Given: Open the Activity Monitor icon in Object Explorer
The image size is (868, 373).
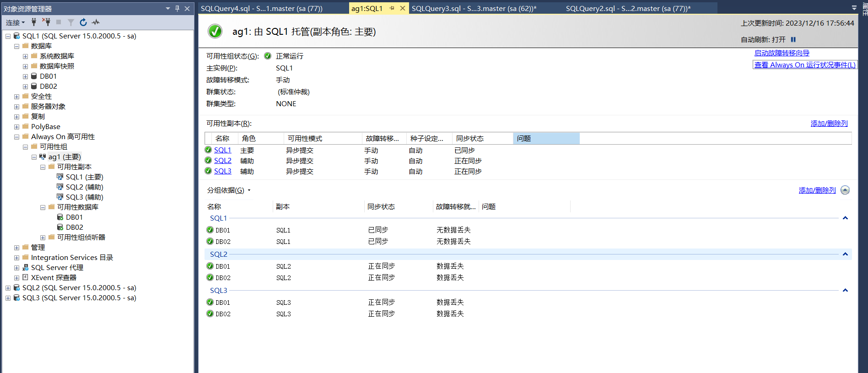Looking at the screenshot, I should tap(96, 22).
